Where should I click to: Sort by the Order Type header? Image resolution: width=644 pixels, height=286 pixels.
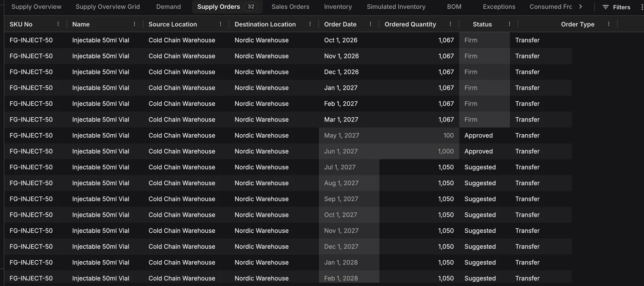[578, 24]
